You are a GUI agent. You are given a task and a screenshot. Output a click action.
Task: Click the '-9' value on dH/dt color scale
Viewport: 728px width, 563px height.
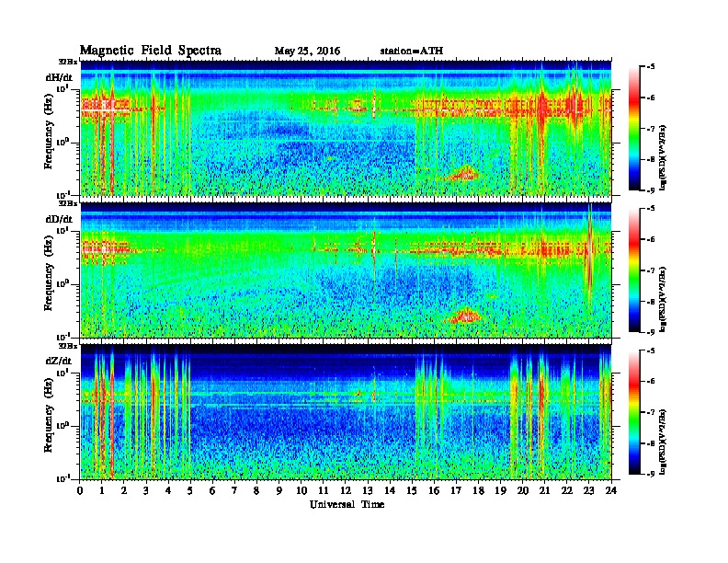[x=651, y=190]
